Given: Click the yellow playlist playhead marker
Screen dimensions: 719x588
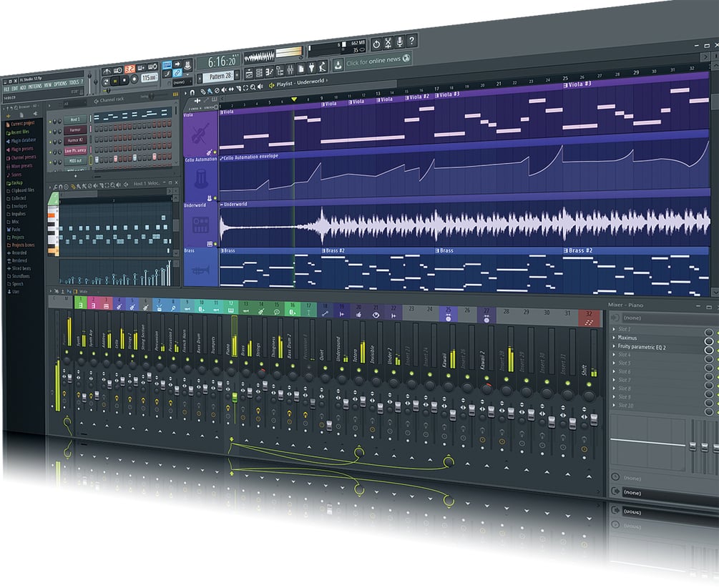Looking at the screenshot, I should pyautogui.click(x=294, y=99).
